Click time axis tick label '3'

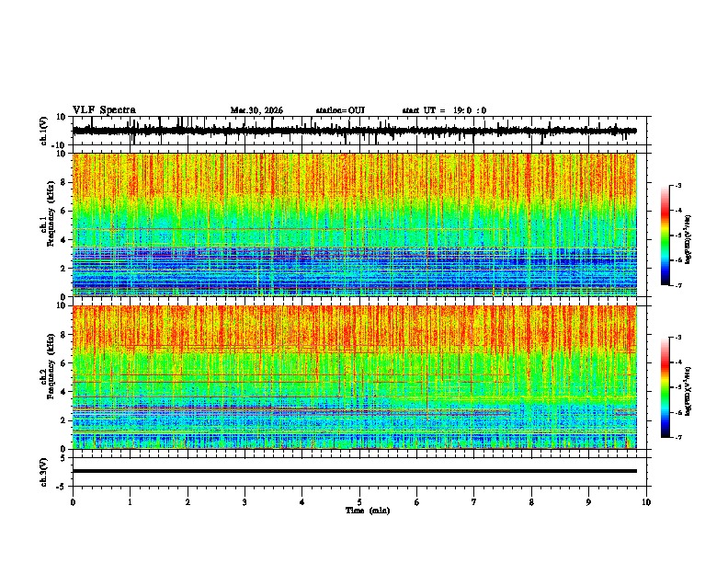pyautogui.click(x=245, y=502)
